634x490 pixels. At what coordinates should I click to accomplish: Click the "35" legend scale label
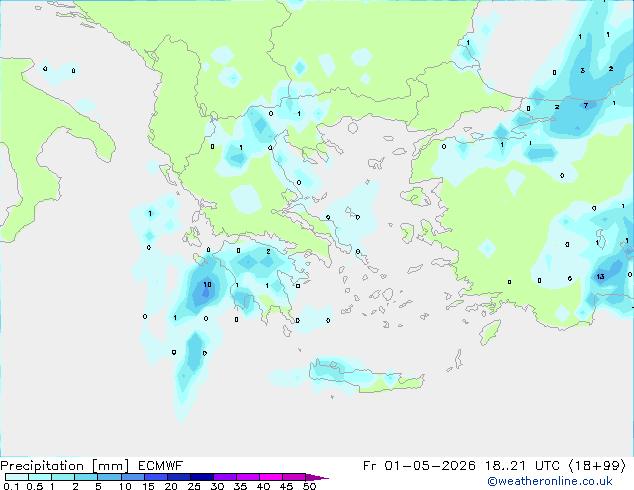(240, 486)
